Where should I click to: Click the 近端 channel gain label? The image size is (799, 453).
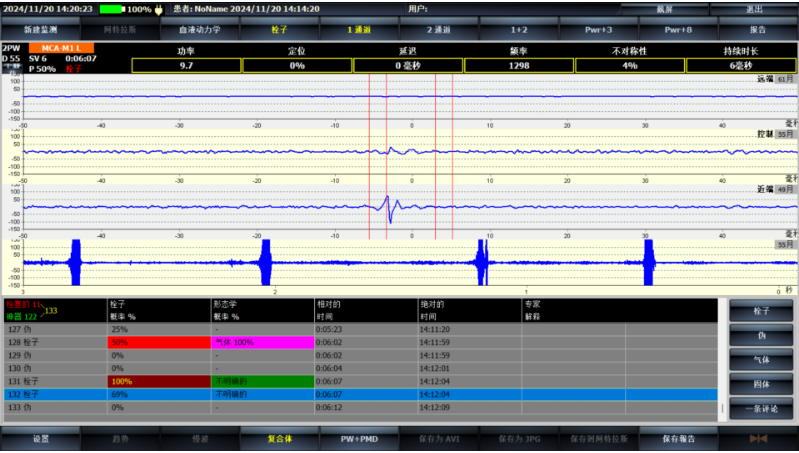(785, 189)
